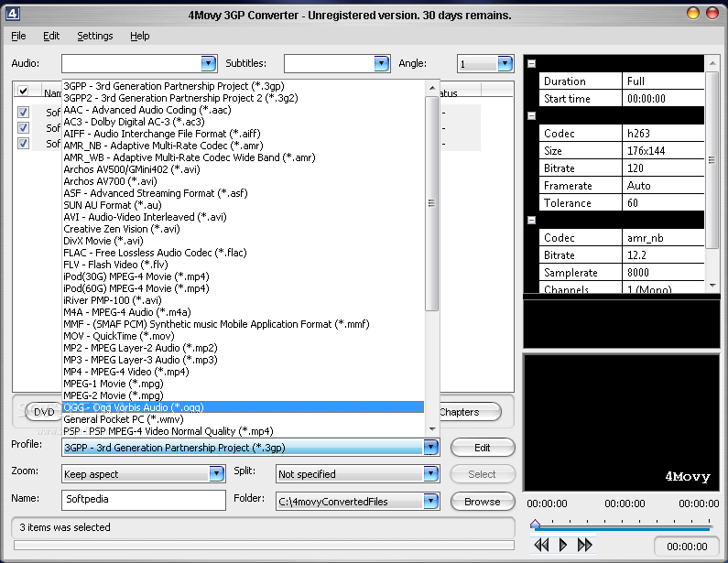Image resolution: width=728 pixels, height=563 pixels.
Task: Open the Profile dropdown arrow
Action: tap(431, 448)
